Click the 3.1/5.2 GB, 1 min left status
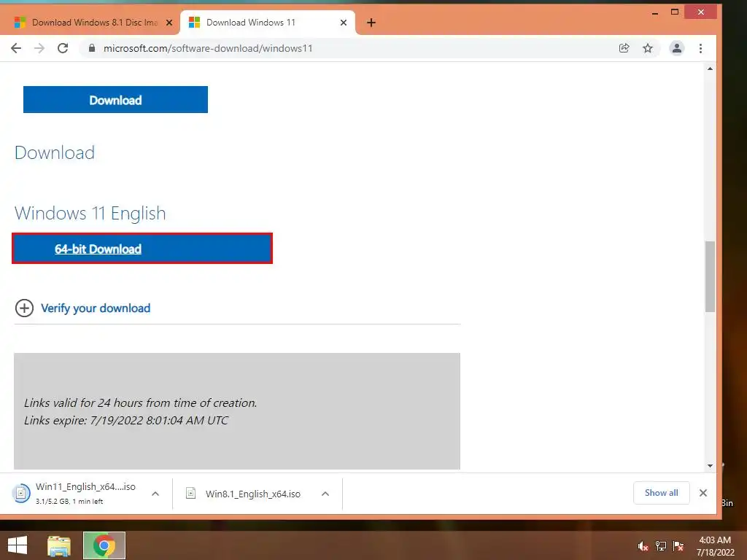The image size is (747, 560). 69,501
